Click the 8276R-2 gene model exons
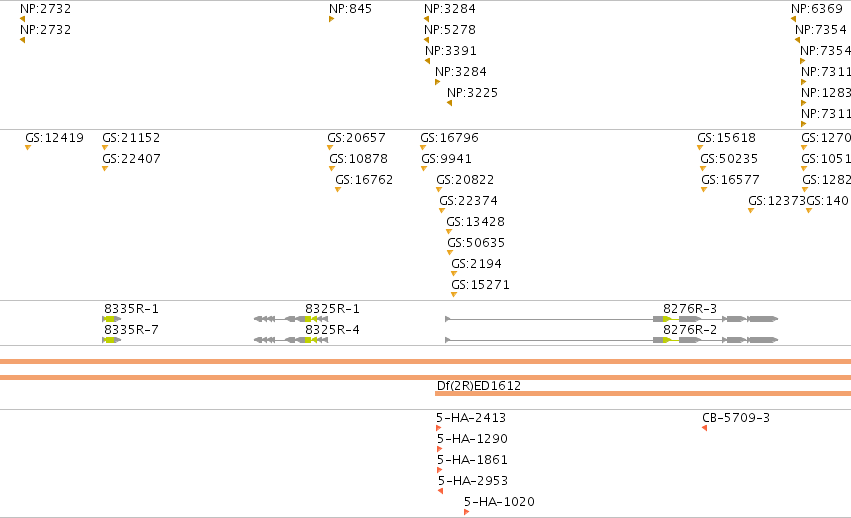The width and height of the screenshot is (851, 518). (612, 340)
